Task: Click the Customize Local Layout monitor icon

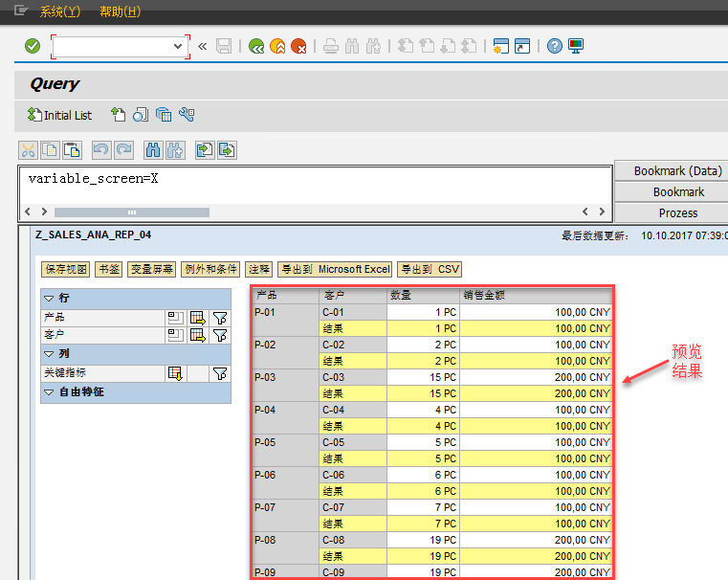Action: coord(576,46)
